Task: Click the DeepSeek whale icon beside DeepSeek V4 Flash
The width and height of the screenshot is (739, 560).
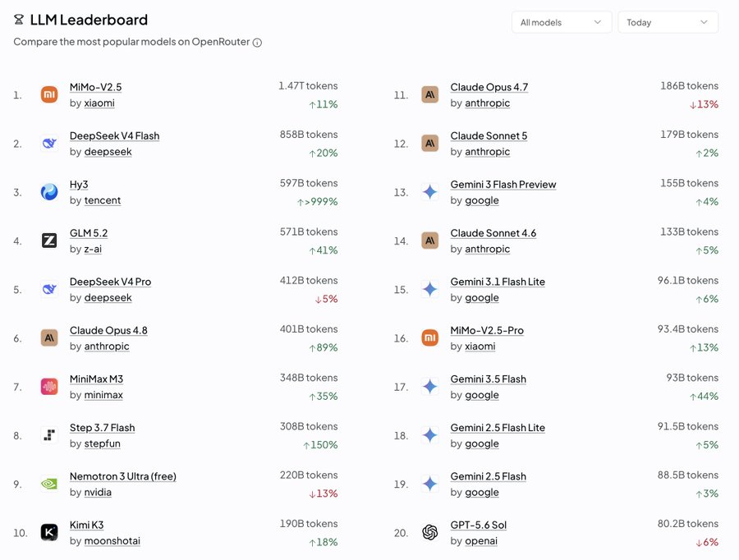Action: (x=49, y=144)
